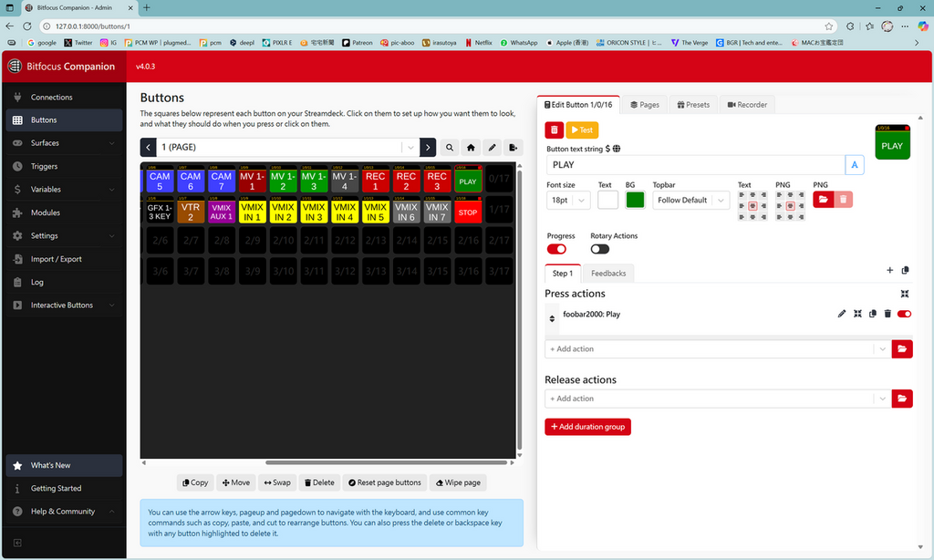Click the Wipe page button
The image size is (934, 560).
(x=458, y=482)
